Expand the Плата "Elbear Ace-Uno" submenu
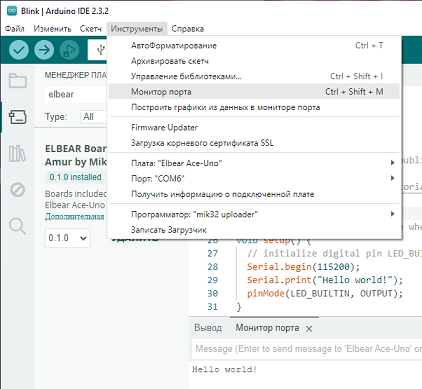422x389 pixels. pyautogui.click(x=254, y=163)
